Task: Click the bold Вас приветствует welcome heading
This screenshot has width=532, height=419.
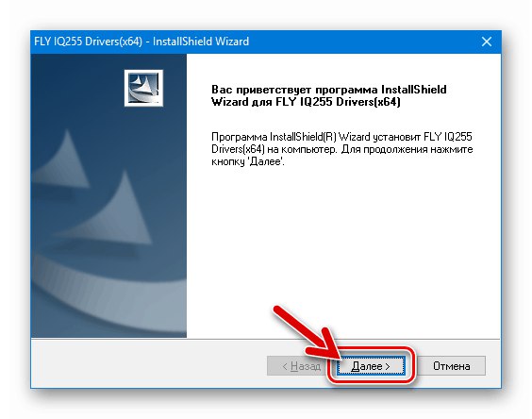Action: tap(329, 95)
